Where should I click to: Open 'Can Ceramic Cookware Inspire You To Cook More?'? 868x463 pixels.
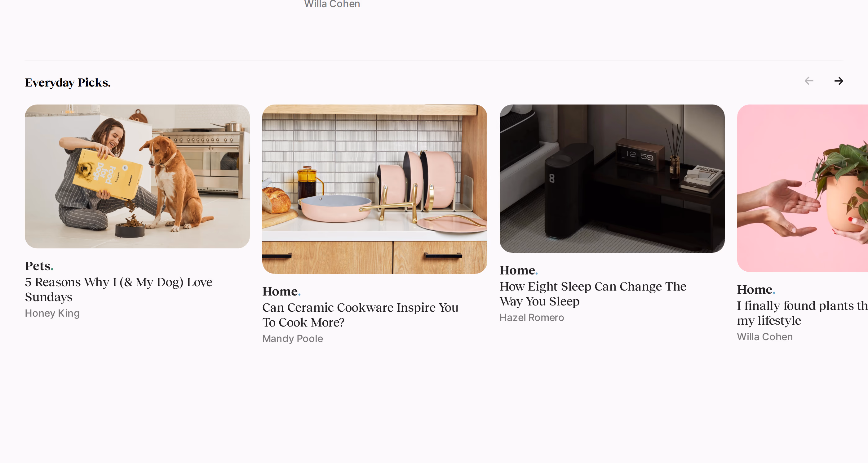360,315
